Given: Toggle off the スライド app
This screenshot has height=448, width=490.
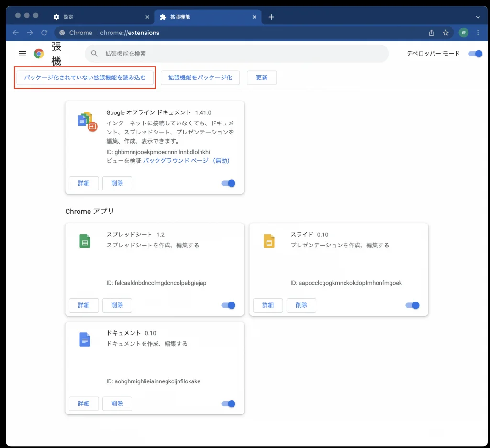Looking at the screenshot, I should [412, 305].
